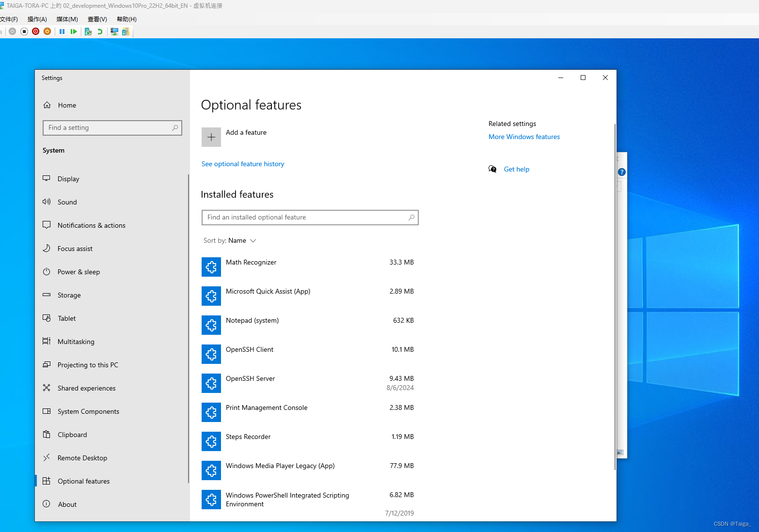The image size is (759, 532).
Task: Click the red Shut Down icon in VM toolbar
Action: (x=36, y=31)
